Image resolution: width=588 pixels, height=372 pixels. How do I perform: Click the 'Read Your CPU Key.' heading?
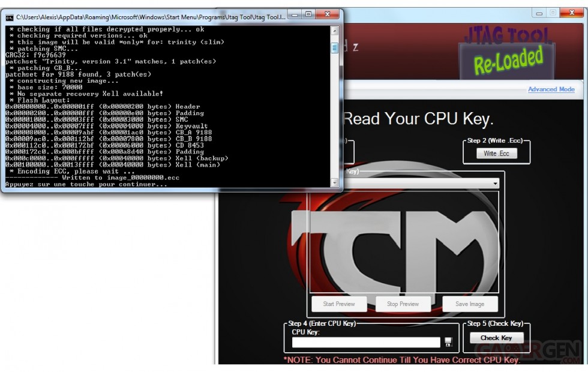418,119
